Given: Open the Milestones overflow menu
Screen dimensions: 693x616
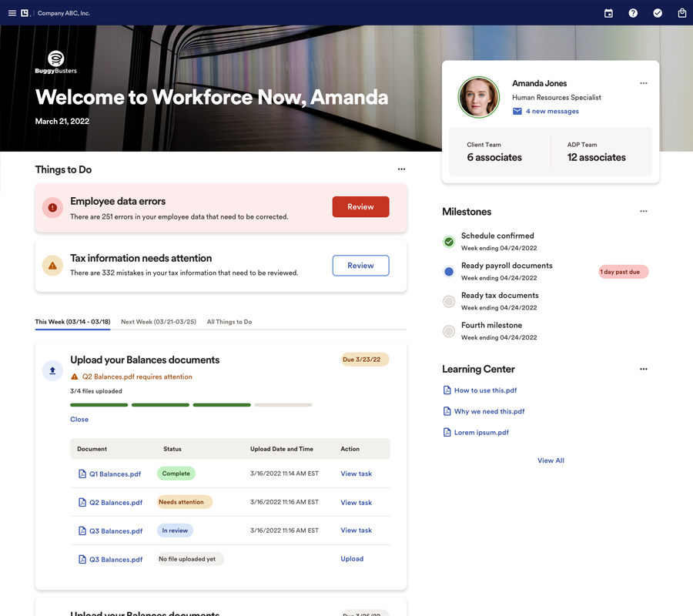Looking at the screenshot, I should [x=644, y=211].
